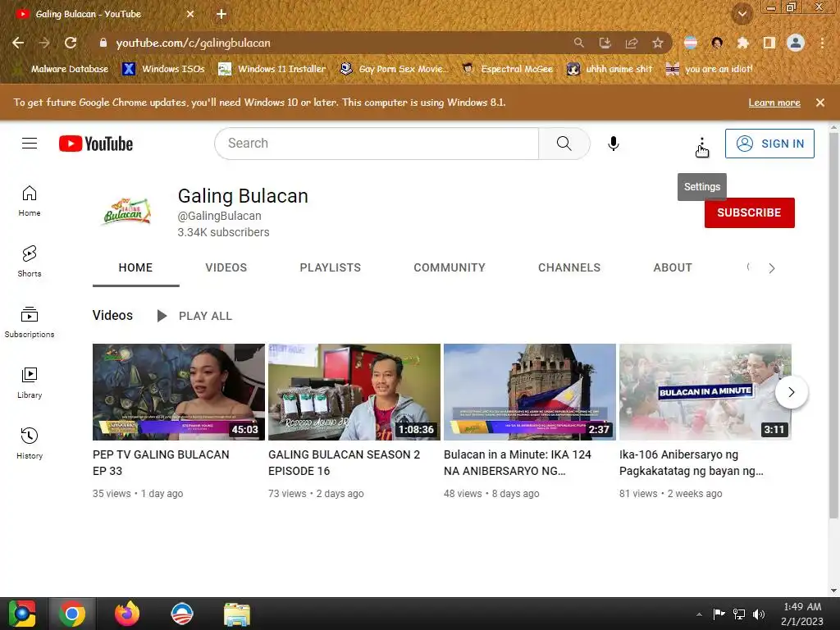Open a new browser tab
Screen dimensions: 840x630
point(221,15)
